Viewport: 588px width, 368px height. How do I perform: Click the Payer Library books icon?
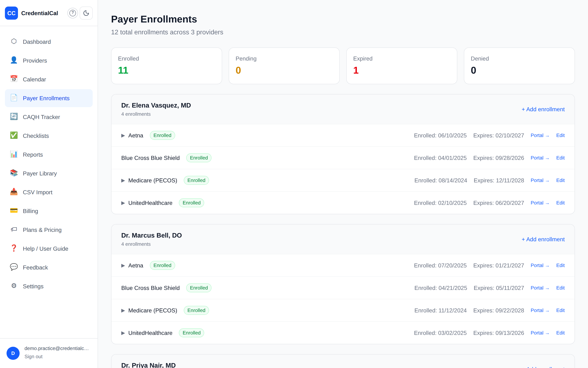pyautogui.click(x=14, y=173)
